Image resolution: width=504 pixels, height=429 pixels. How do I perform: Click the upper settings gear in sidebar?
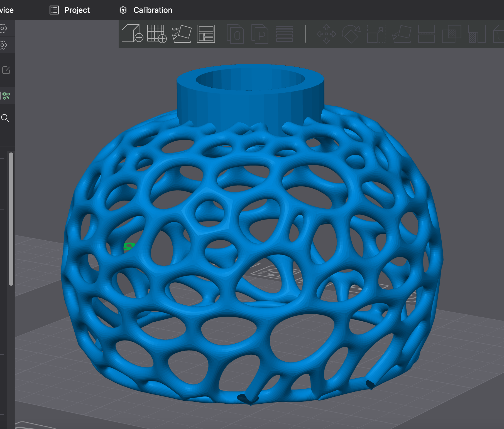[x=3, y=28]
